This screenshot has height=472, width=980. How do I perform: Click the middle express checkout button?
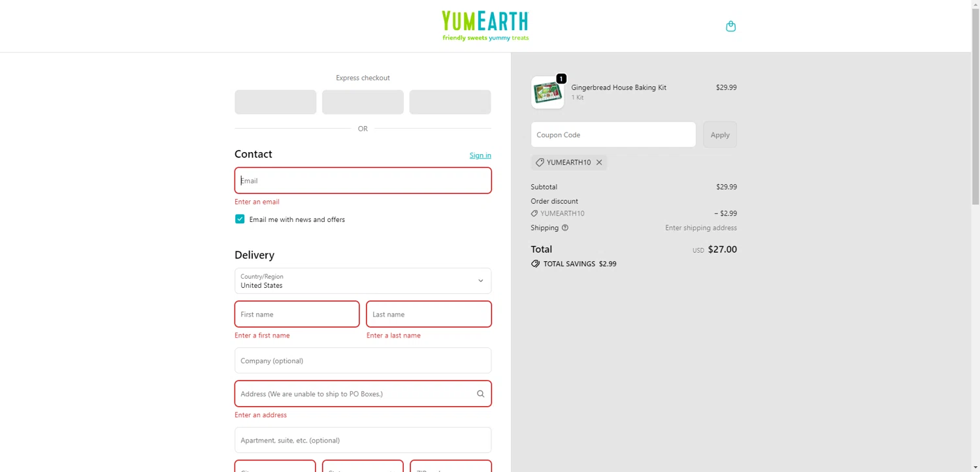[363, 102]
